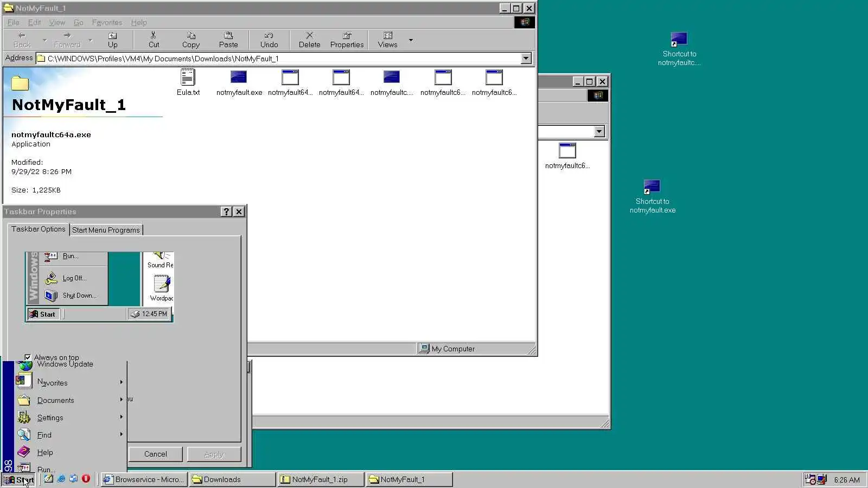Click the Forward toolbar button
This screenshot has height=488, width=868.
tap(67, 40)
